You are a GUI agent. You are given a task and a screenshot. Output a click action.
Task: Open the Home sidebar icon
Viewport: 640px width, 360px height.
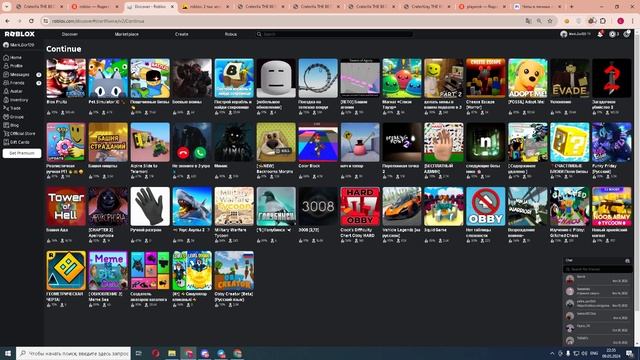point(6,58)
